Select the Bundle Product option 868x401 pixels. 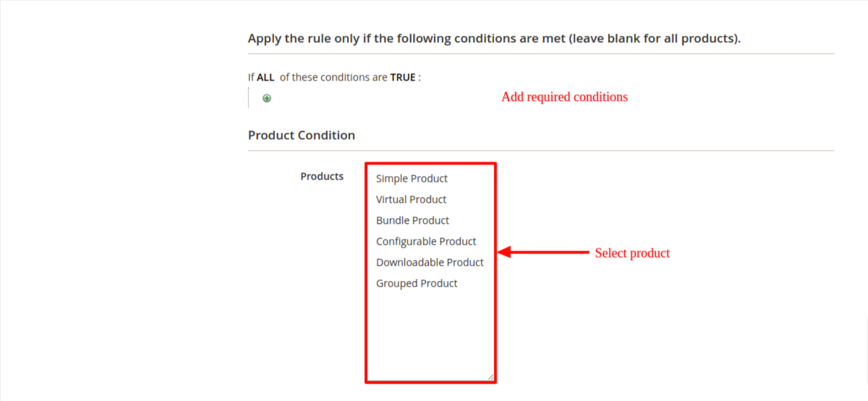pyautogui.click(x=412, y=220)
